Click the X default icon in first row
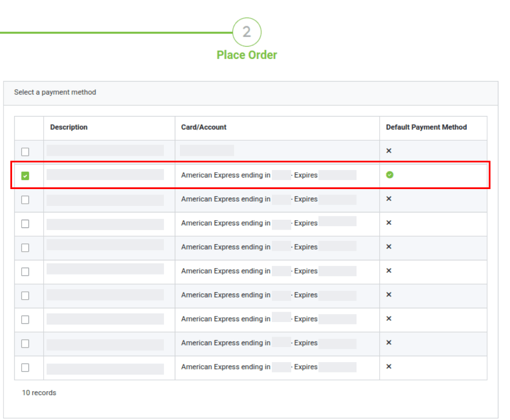The height and width of the screenshot is (420, 510). coord(389,151)
